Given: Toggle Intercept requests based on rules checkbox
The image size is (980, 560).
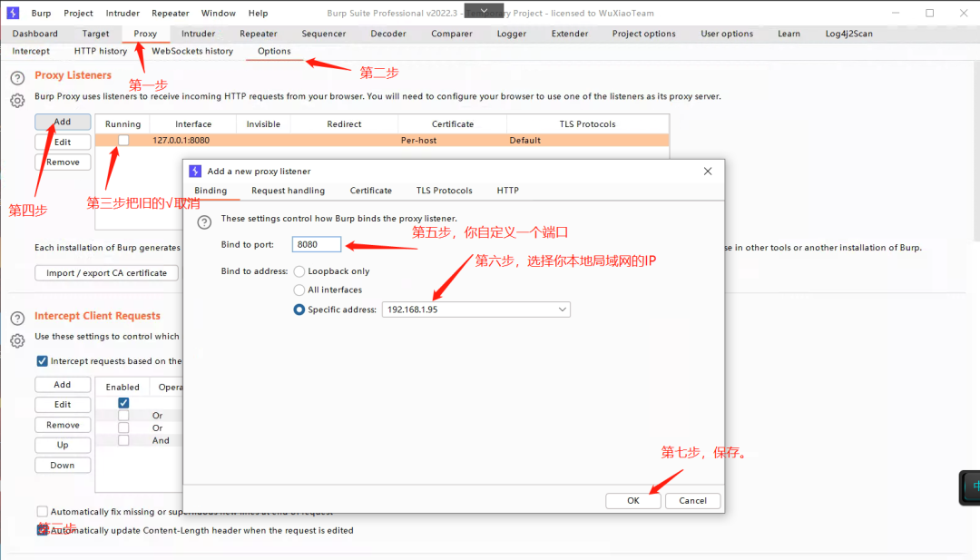Looking at the screenshot, I should [x=42, y=361].
